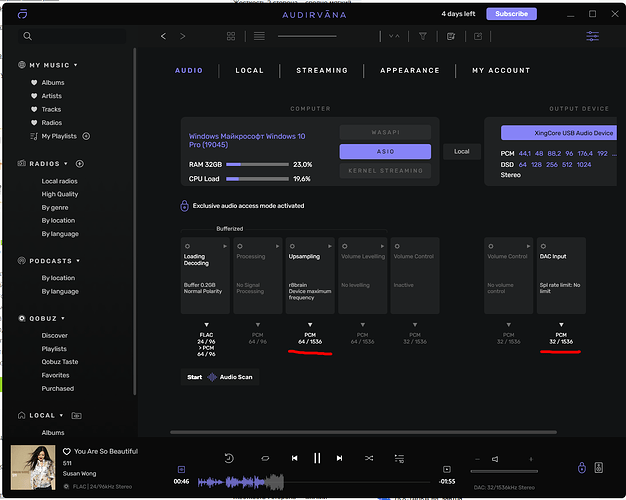Toggle Processing stage circle
The width and height of the screenshot is (626, 500).
pyautogui.click(x=240, y=246)
